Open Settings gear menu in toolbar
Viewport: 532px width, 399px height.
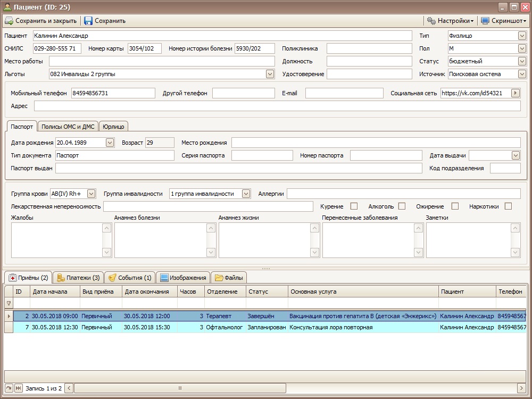(431, 21)
